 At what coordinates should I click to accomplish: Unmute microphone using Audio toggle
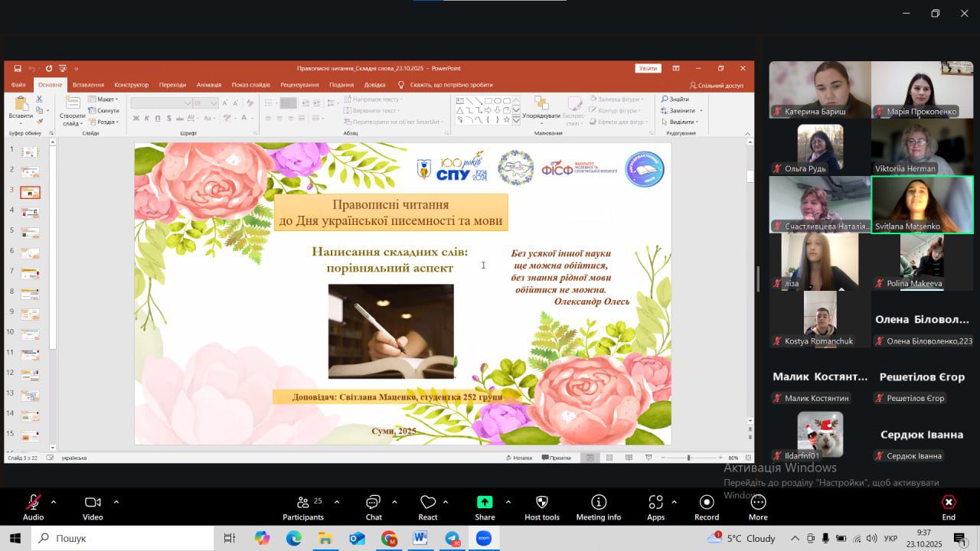point(33,503)
